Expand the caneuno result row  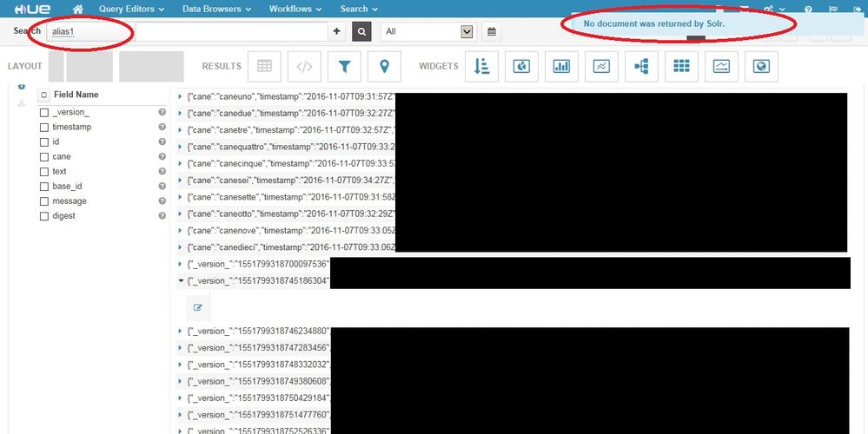180,96
